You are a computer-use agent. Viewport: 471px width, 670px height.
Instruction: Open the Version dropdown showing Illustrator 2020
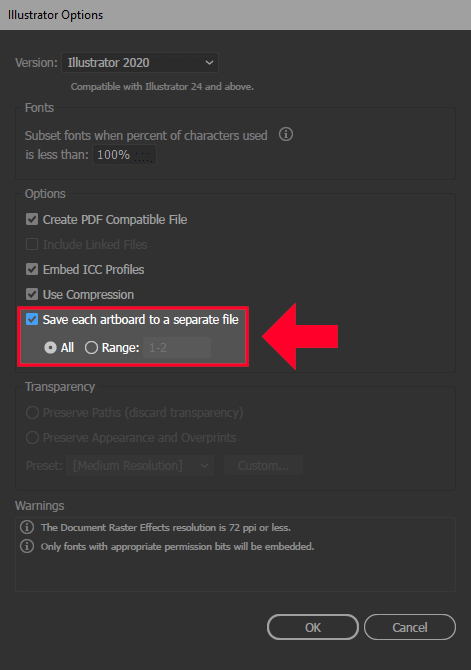140,63
